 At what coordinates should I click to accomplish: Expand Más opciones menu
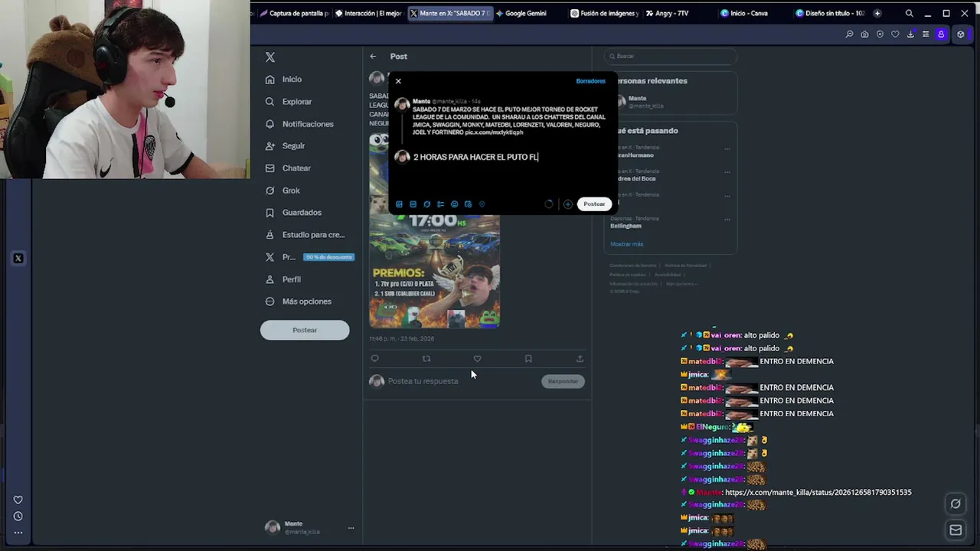coord(299,302)
